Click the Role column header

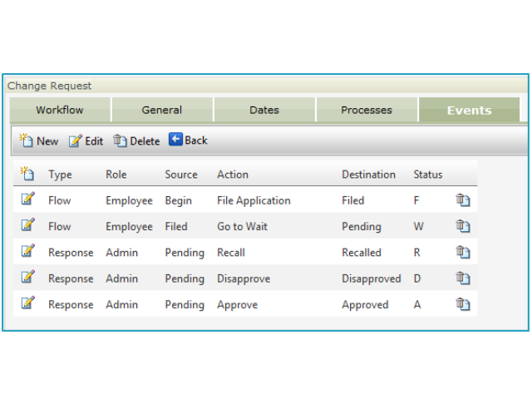[116, 175]
